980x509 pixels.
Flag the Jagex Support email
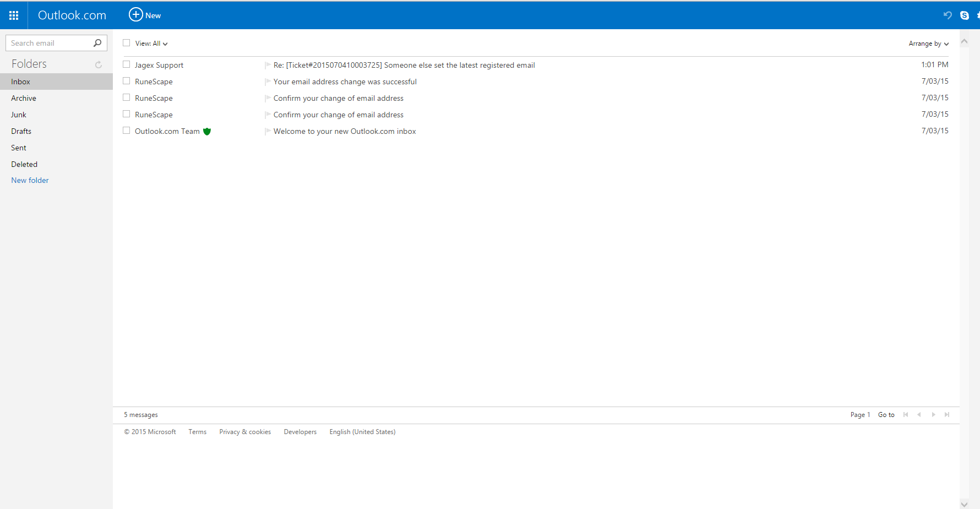[268, 65]
